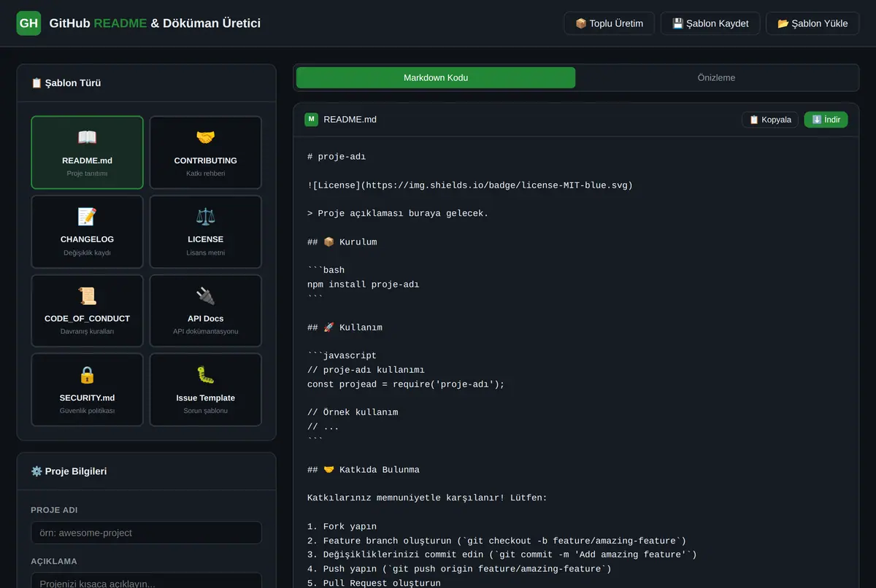This screenshot has height=588, width=876.
Task: Select the CODE_OF_CONDUCT scroll icon
Action: click(87, 295)
